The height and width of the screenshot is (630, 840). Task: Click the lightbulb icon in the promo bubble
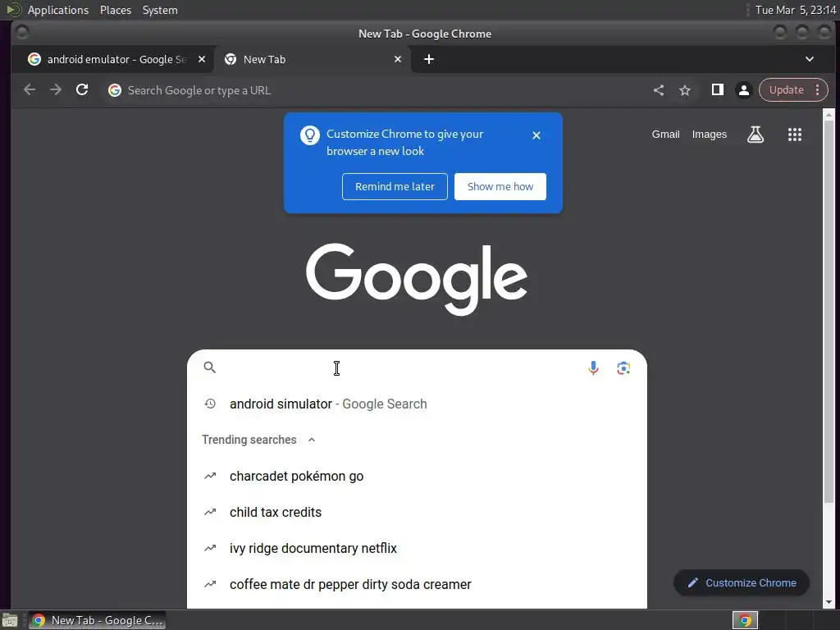coord(309,135)
